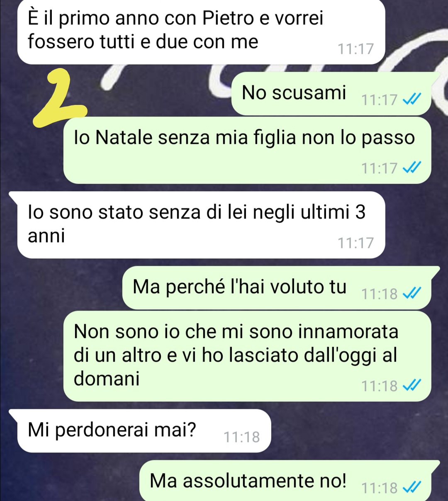Select the message 'No scusami'

tap(331, 93)
